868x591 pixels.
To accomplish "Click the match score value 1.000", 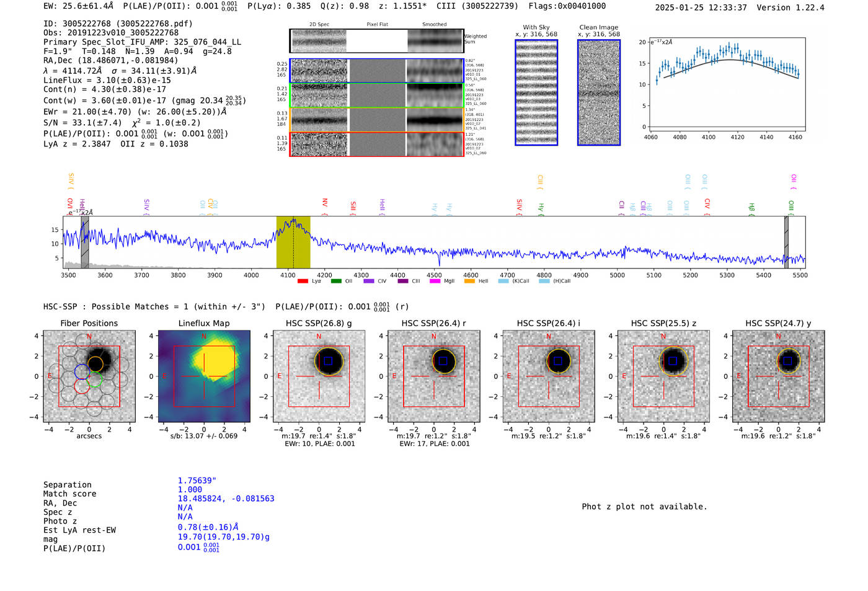I will tap(190, 489).
